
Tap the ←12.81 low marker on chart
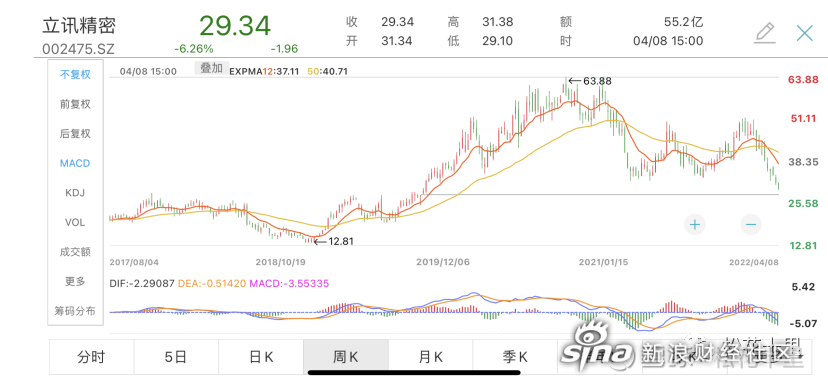coord(333,241)
